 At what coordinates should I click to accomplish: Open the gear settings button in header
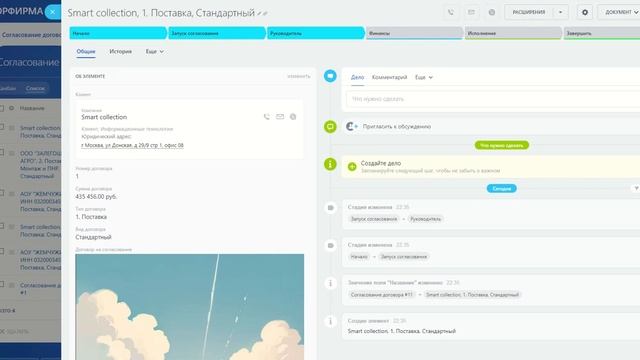click(584, 12)
